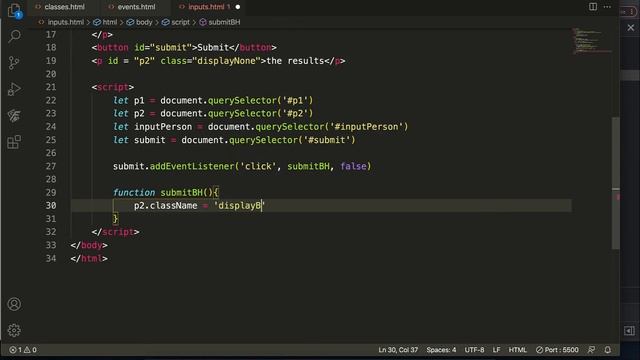This screenshot has height=360, width=640.
Task: Click 'false' in the addEventListener line
Action: (353, 166)
